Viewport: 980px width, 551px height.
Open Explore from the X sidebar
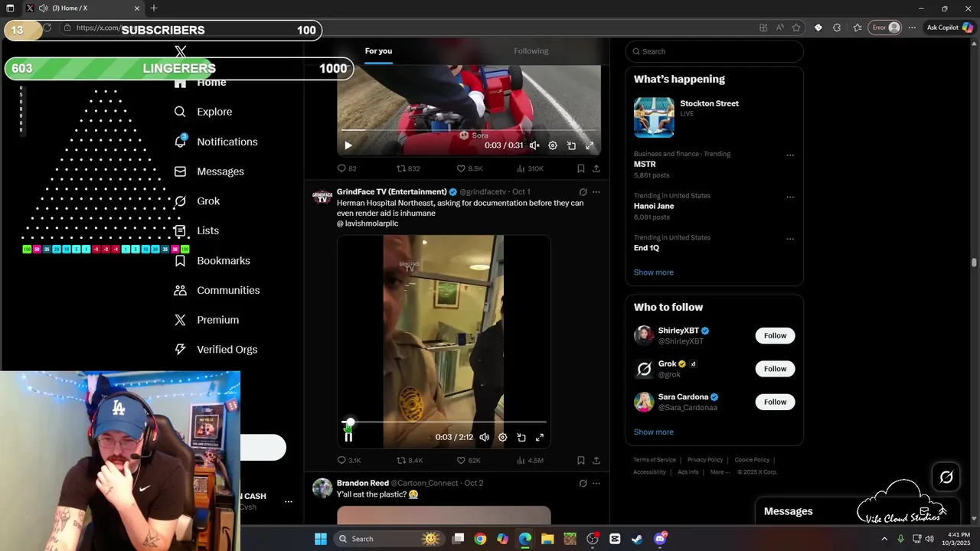pyautogui.click(x=204, y=112)
